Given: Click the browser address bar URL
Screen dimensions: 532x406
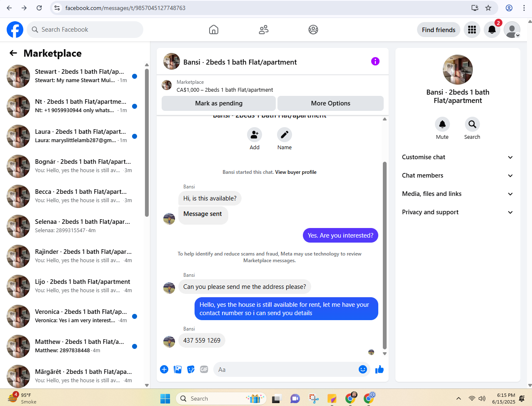Looking at the screenshot, I should click(x=125, y=8).
